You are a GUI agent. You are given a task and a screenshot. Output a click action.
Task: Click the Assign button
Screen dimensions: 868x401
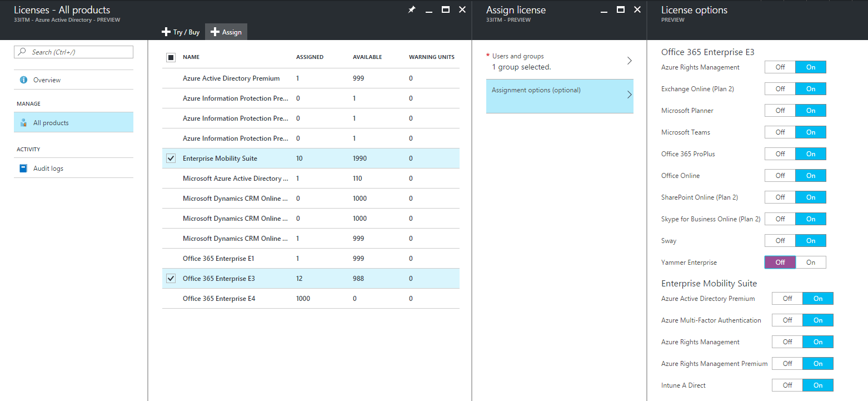[x=229, y=32]
